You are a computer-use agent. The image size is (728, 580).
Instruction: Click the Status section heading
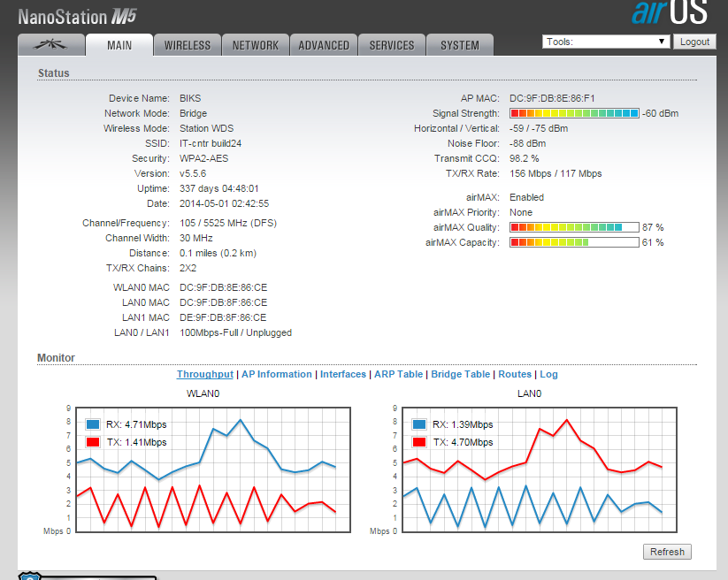[53, 72]
